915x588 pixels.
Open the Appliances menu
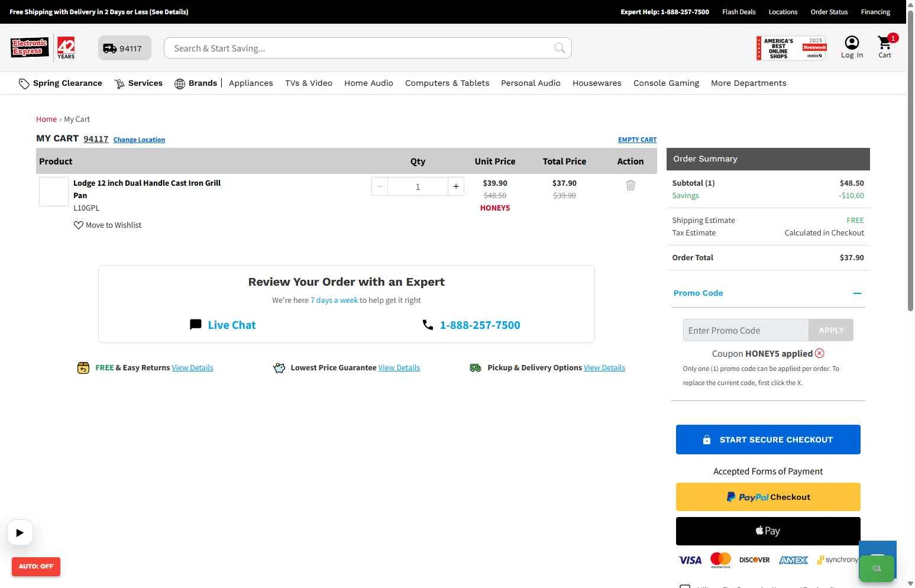pos(251,83)
